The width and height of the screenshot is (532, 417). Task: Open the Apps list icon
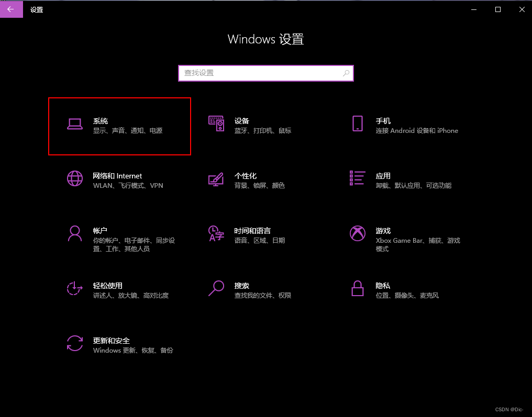click(x=358, y=178)
